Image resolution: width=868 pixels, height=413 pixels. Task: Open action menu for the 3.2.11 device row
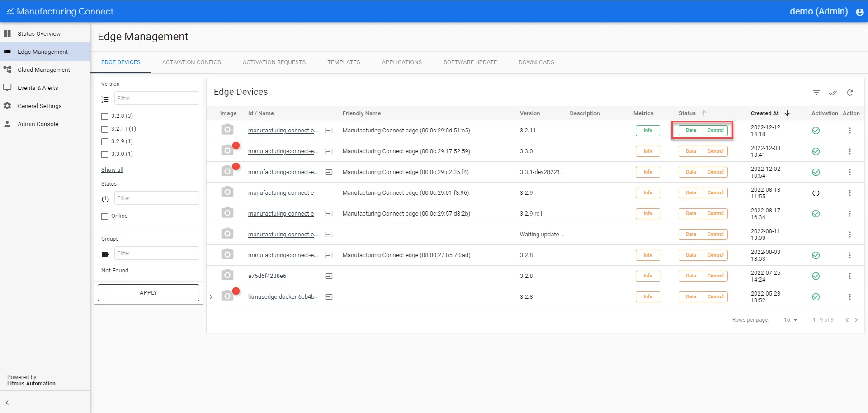[850, 131]
